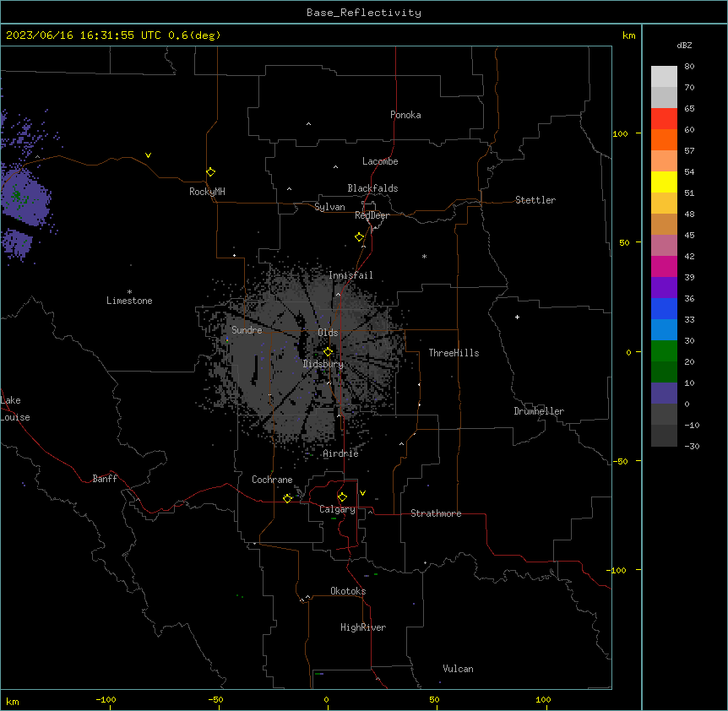Select the Olds label
The height and width of the screenshot is (711, 728).
[x=328, y=333]
